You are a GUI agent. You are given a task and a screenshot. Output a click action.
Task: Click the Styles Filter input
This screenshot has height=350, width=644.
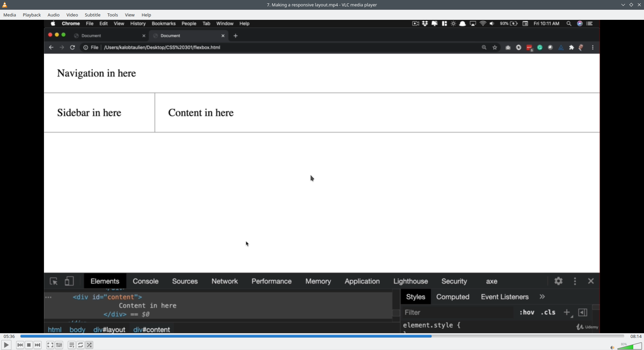click(x=458, y=312)
